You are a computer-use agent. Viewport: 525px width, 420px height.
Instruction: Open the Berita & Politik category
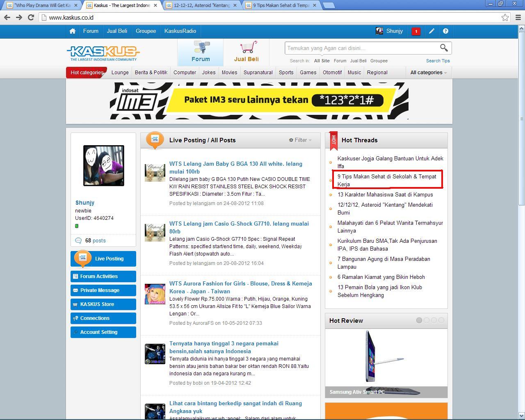tap(151, 72)
